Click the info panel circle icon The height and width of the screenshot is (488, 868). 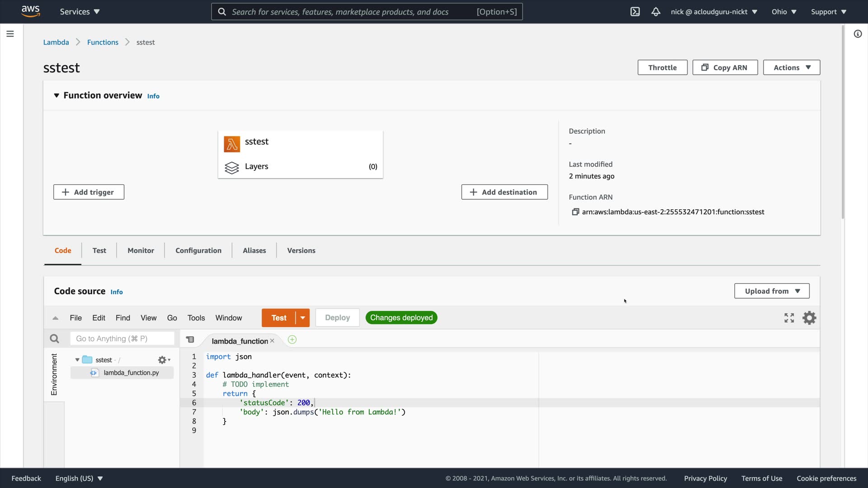point(858,34)
